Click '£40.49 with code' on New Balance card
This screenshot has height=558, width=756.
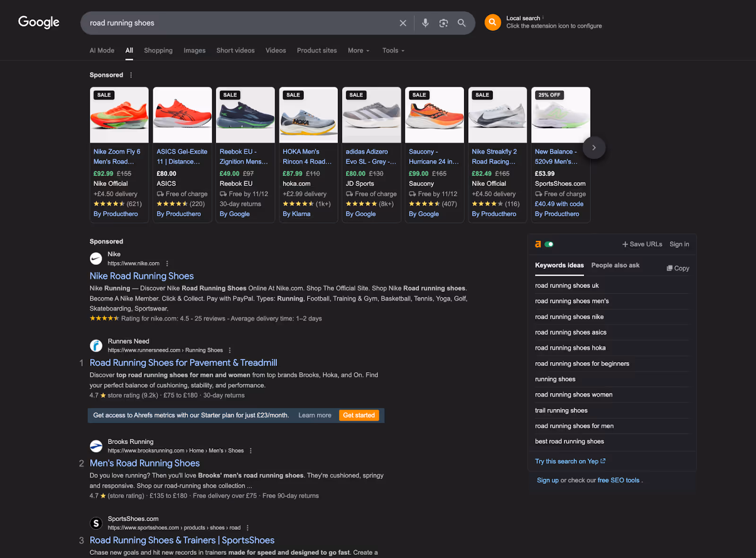click(x=559, y=204)
